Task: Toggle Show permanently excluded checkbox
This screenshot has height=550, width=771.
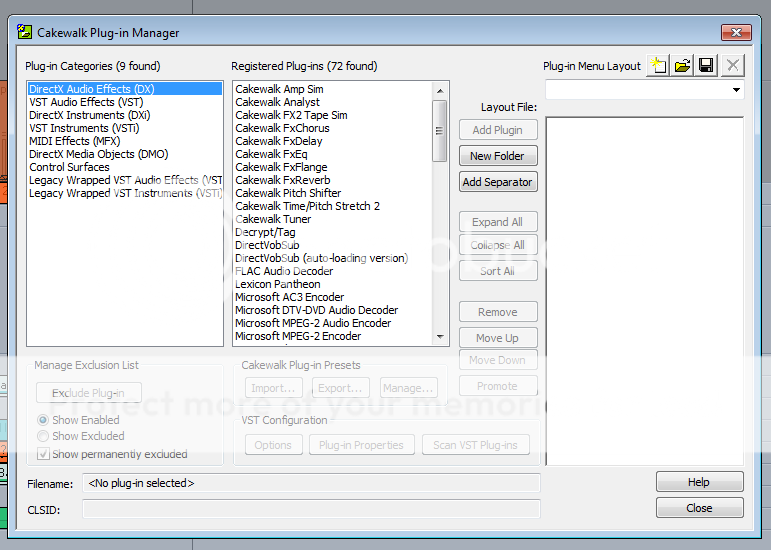Action: (43, 454)
